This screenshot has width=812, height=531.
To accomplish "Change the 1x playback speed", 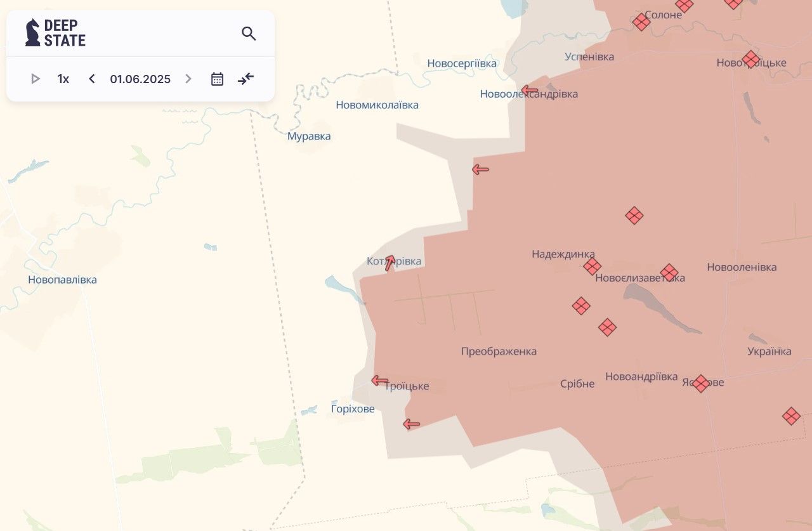I will (63, 79).
